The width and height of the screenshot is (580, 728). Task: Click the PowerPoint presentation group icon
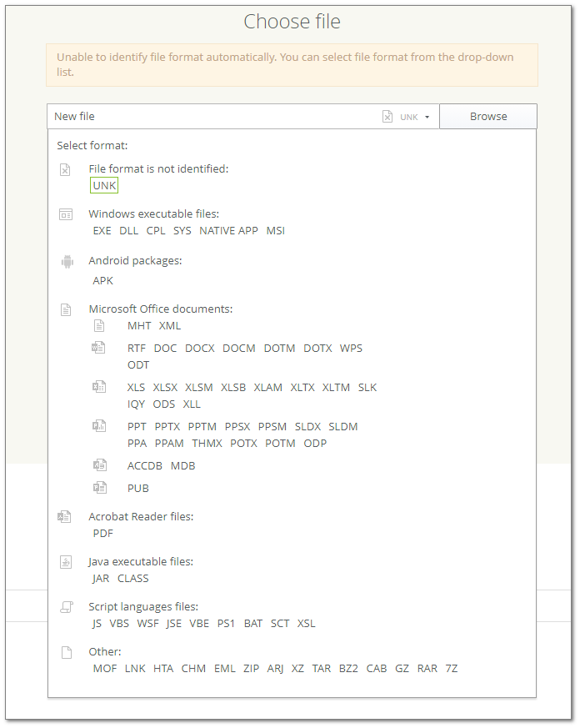[x=99, y=425]
